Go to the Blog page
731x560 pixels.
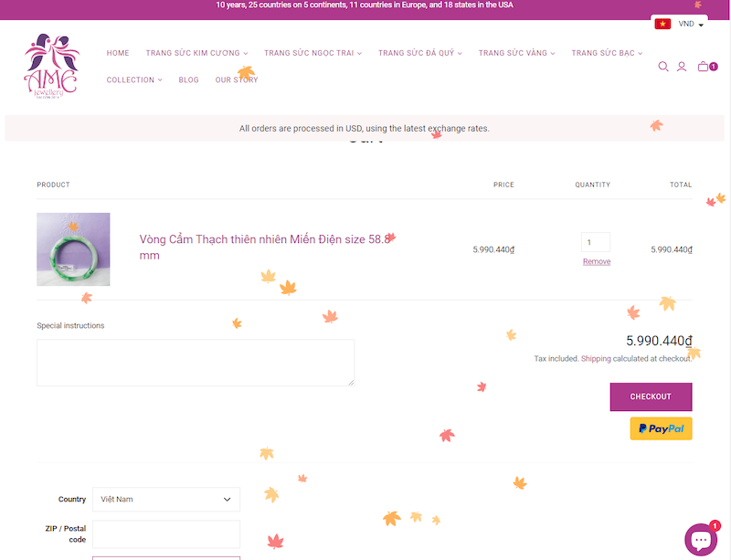pos(188,80)
